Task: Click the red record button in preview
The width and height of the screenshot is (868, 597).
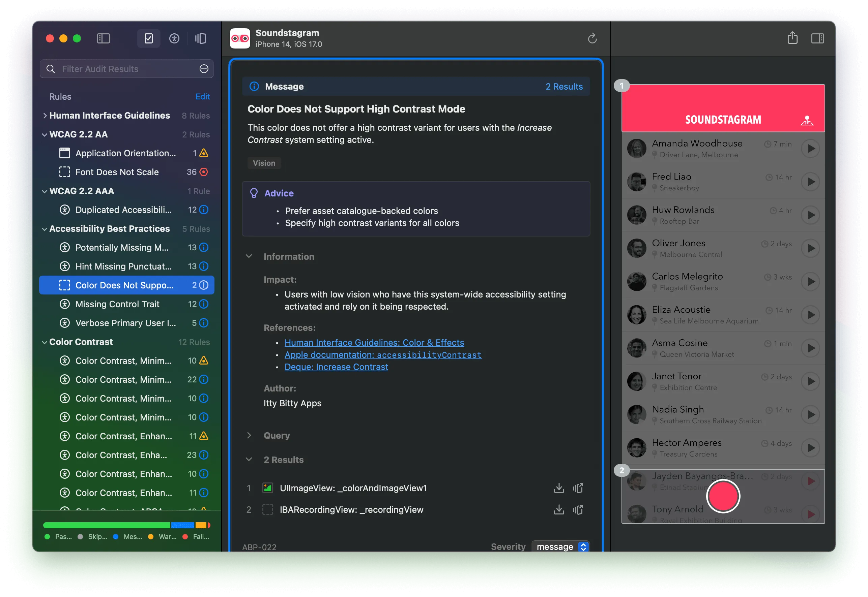Action: point(723,496)
